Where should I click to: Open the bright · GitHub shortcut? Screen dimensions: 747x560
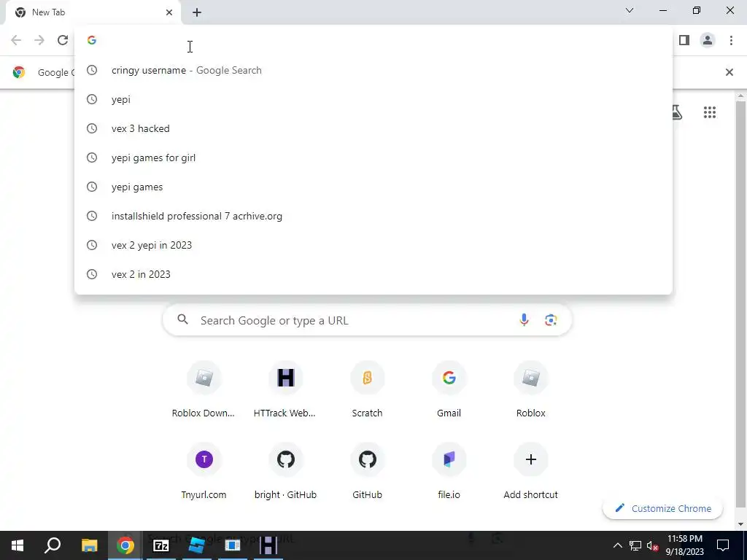pyautogui.click(x=285, y=472)
